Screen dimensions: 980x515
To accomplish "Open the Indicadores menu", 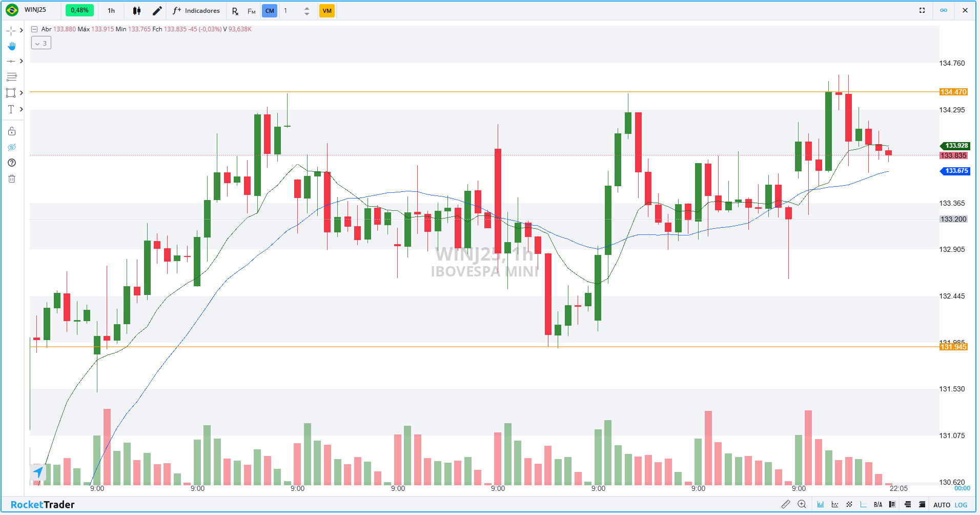I will 196,11.
